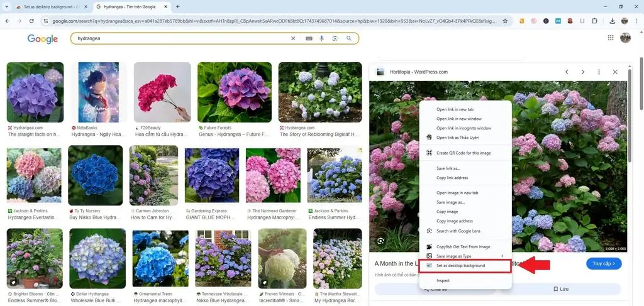Viewport: 644px width, 306px height.
Task: Reload the current page
Action: [31, 21]
